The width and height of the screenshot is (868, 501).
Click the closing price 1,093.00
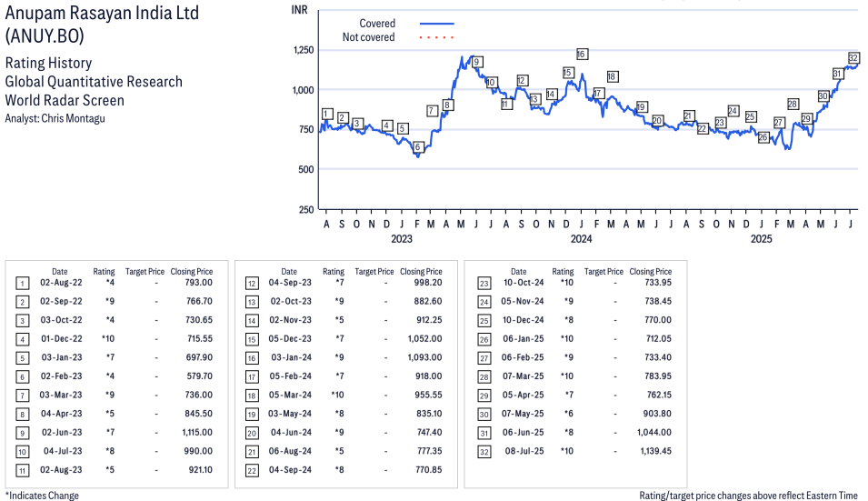click(425, 357)
